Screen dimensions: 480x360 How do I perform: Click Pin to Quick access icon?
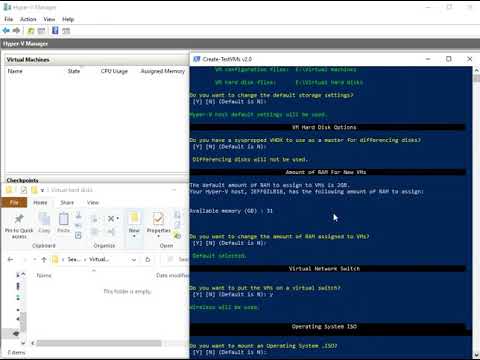19,219
